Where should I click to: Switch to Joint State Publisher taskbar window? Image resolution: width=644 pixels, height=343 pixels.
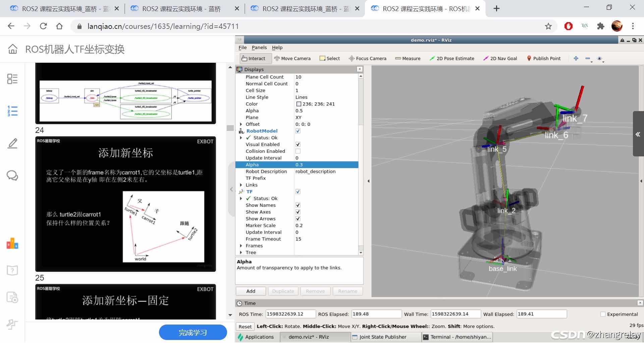click(385, 337)
